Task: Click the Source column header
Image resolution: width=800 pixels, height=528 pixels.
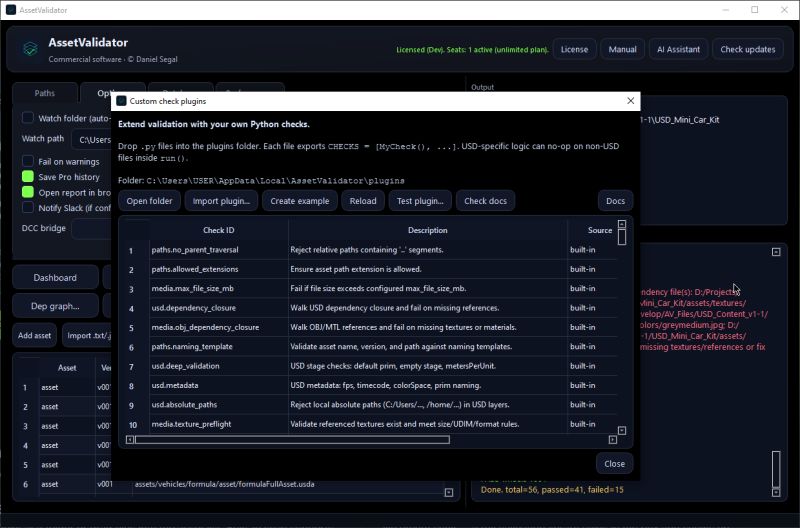Action: tap(599, 230)
